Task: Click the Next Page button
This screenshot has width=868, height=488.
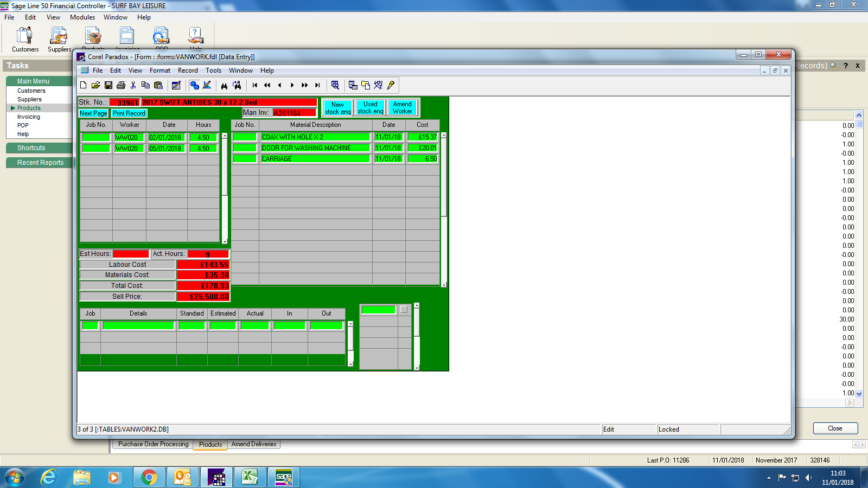Action: [x=93, y=113]
